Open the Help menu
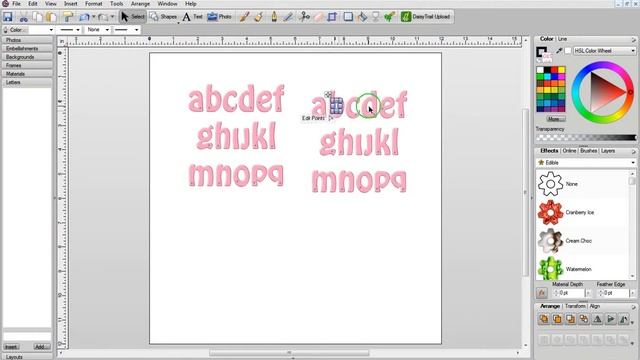This screenshot has height=360, width=640. 191,4
